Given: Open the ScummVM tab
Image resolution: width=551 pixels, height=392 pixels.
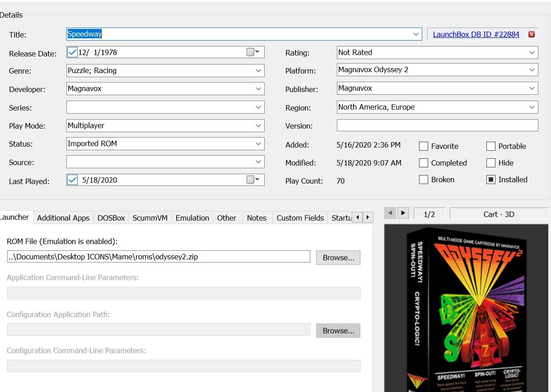Looking at the screenshot, I should (x=150, y=218).
